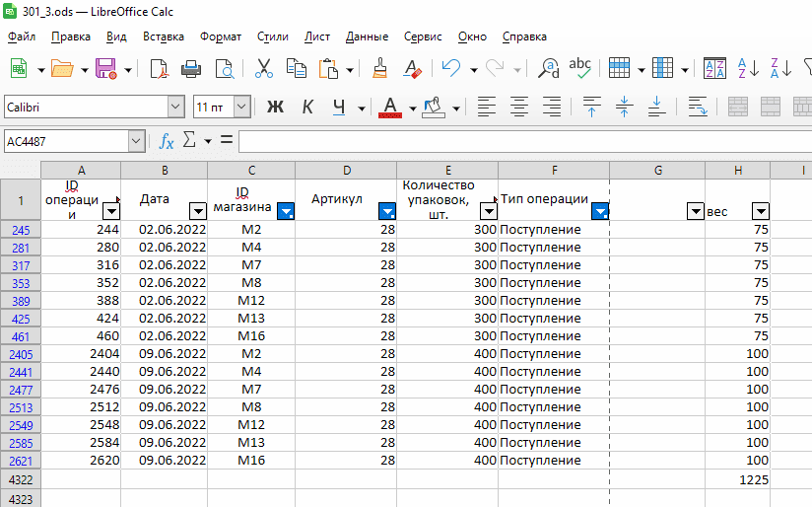Apply the red font color swatch
This screenshot has height=507, width=812.
pyautogui.click(x=390, y=107)
